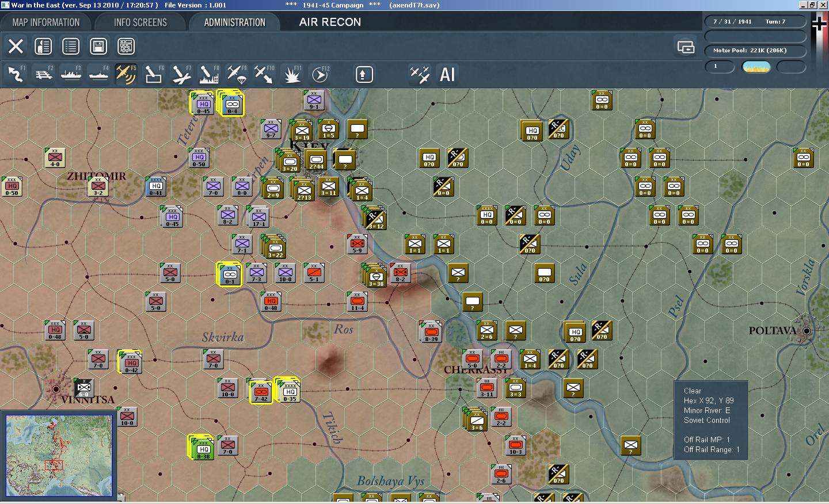Select the 5-9 red infantry counter
829x504 pixels.
[358, 244]
